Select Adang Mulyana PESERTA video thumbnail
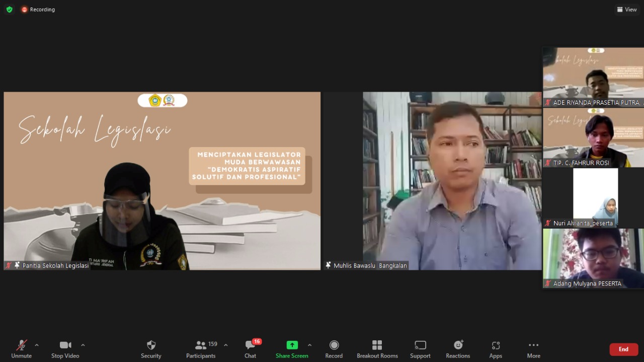The width and height of the screenshot is (644, 362). 593,258
